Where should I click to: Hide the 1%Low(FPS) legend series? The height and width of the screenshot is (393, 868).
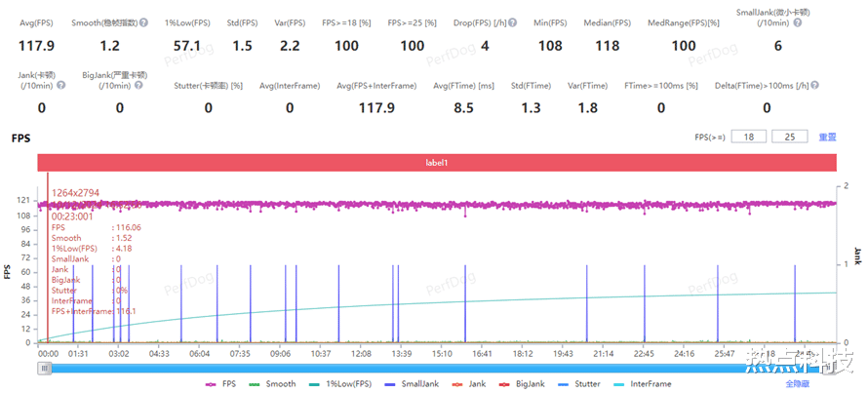340,383
